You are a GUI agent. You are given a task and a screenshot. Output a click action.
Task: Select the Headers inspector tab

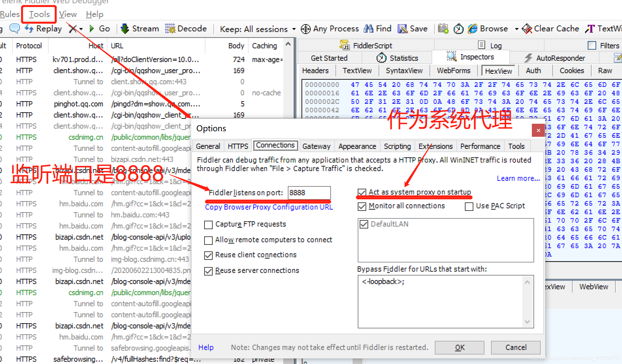point(315,71)
